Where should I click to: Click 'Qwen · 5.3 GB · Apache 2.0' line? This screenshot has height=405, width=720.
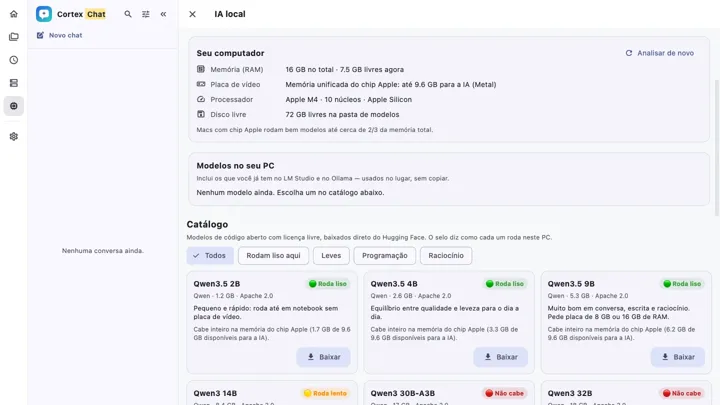[x=588, y=296]
